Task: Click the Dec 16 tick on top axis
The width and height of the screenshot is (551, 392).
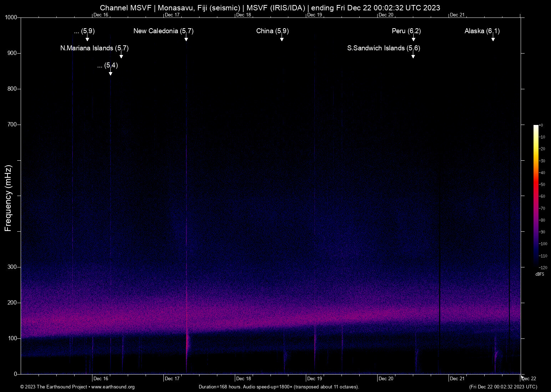Action: pyautogui.click(x=101, y=15)
